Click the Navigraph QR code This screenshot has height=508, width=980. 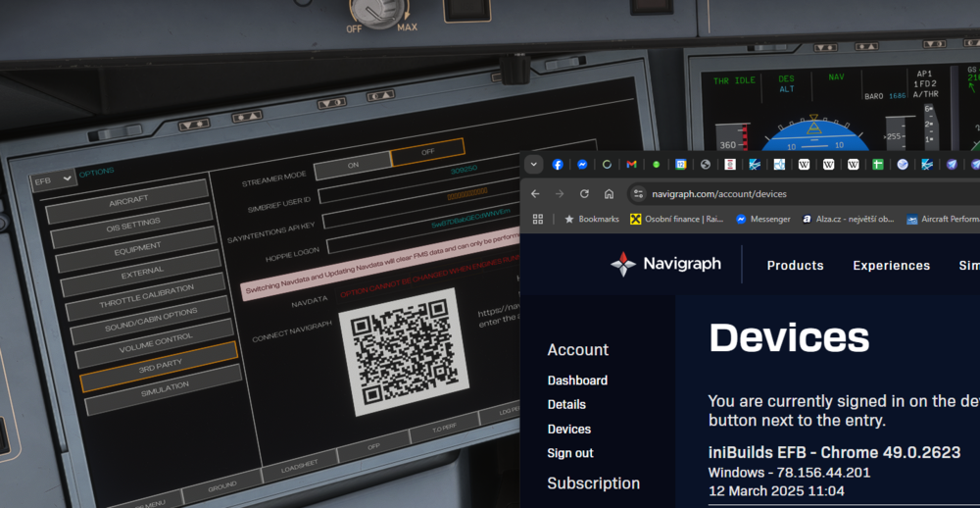pos(404,349)
